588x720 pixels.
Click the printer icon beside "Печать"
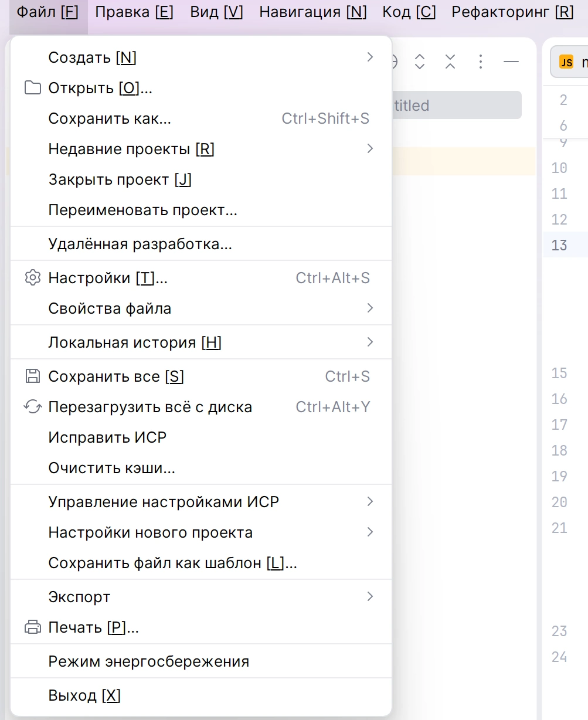click(x=33, y=627)
